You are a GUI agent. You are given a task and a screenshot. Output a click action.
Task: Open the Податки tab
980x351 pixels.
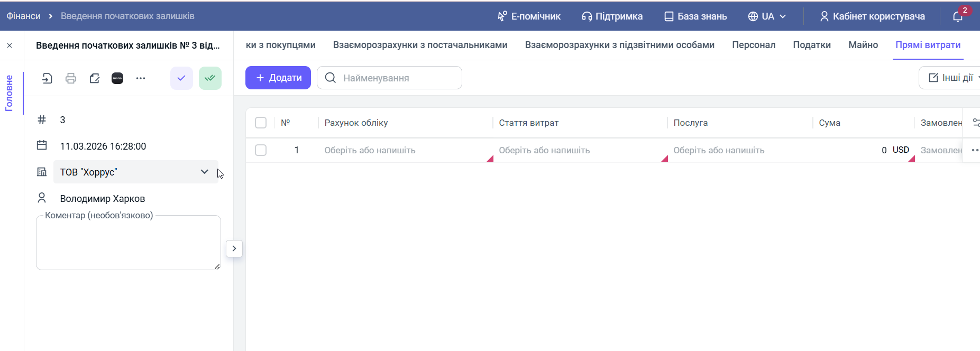[811, 45]
